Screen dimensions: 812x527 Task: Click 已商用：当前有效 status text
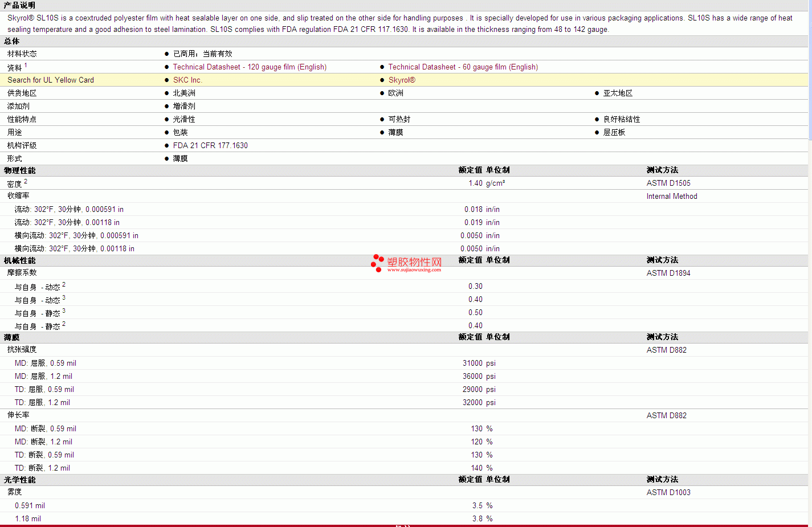(x=202, y=54)
